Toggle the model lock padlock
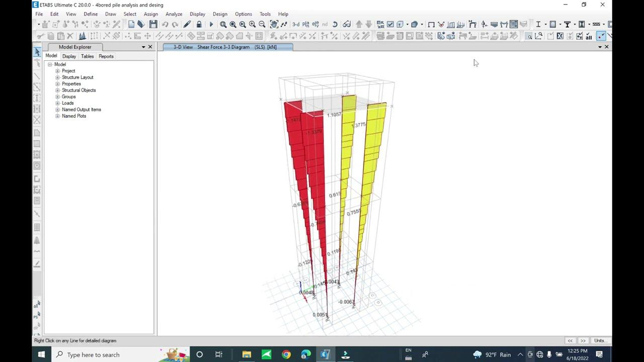Viewport: 644px width, 362px height. pos(199,24)
